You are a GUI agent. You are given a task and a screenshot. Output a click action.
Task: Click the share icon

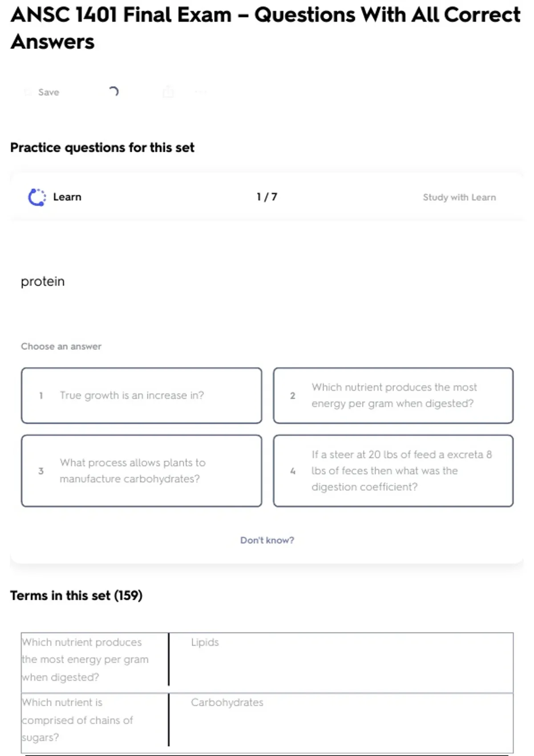168,92
